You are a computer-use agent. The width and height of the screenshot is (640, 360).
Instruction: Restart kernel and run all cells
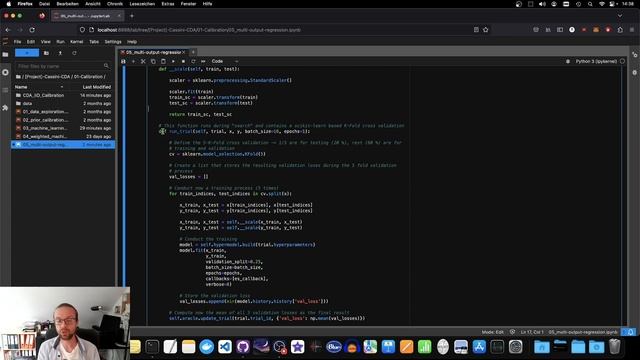[203, 61]
